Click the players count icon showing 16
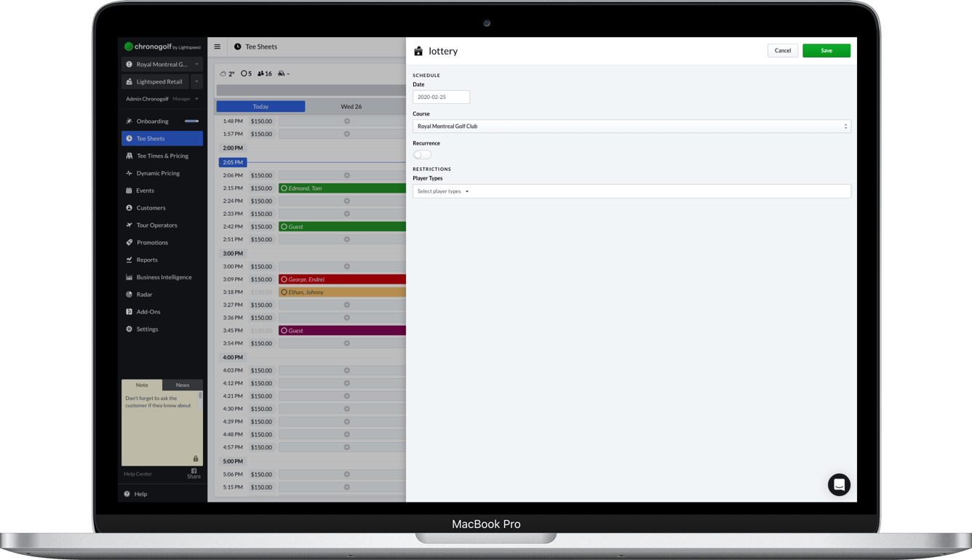This screenshot has width=972, height=560. [260, 73]
